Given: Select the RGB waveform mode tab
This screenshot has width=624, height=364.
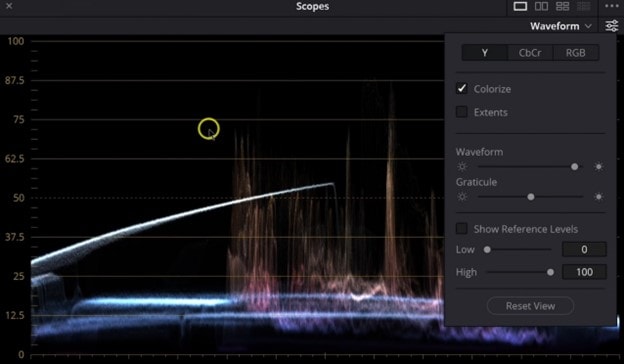Looking at the screenshot, I should pos(576,53).
